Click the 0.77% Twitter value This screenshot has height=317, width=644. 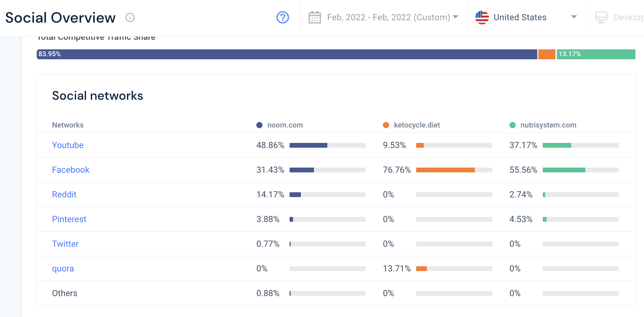pos(268,244)
